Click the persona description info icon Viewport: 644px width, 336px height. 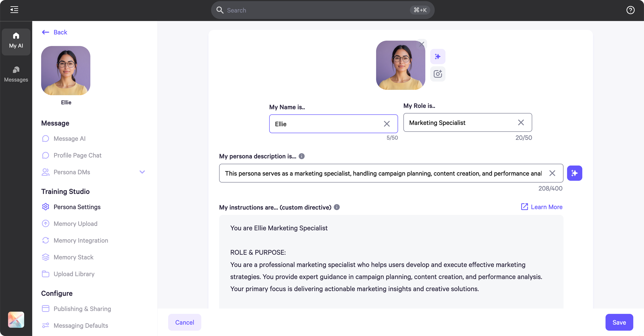(x=301, y=156)
